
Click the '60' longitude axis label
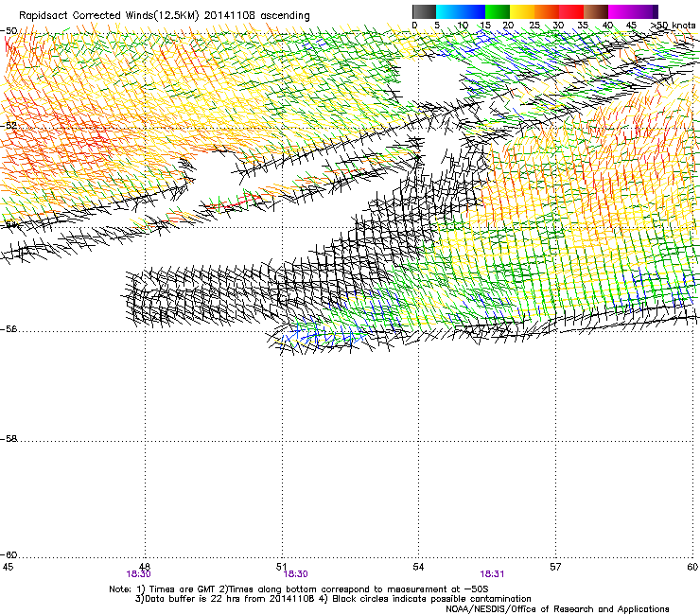click(692, 567)
